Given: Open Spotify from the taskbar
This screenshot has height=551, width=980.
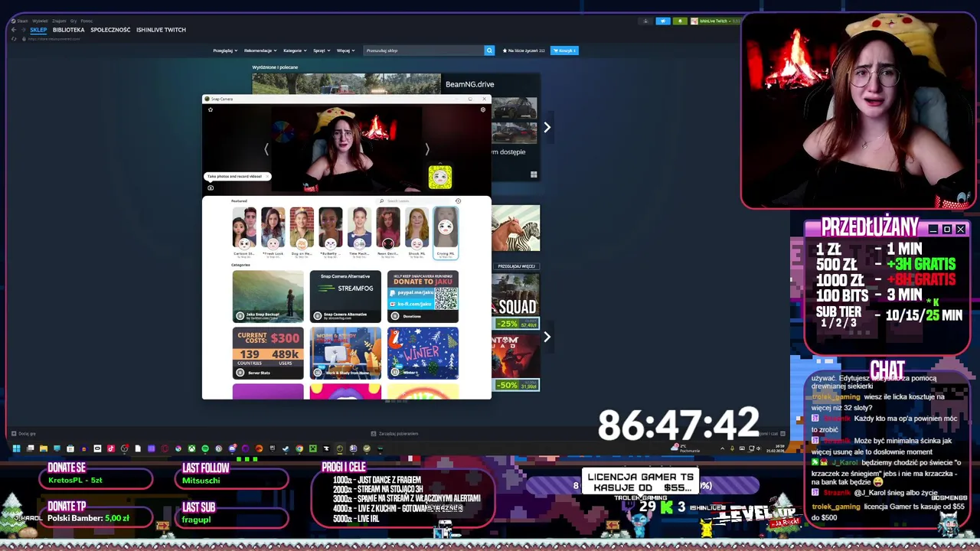Looking at the screenshot, I should 204,448.
